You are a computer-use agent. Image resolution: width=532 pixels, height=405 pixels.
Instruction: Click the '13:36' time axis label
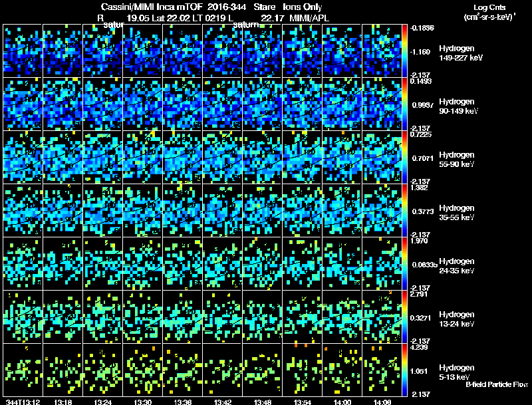click(x=182, y=402)
